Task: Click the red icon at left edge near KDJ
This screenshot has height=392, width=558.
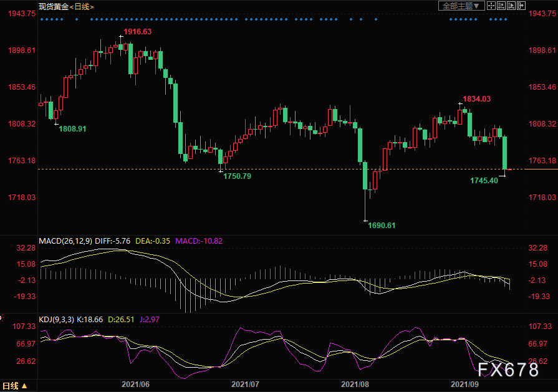Action: point(1,317)
